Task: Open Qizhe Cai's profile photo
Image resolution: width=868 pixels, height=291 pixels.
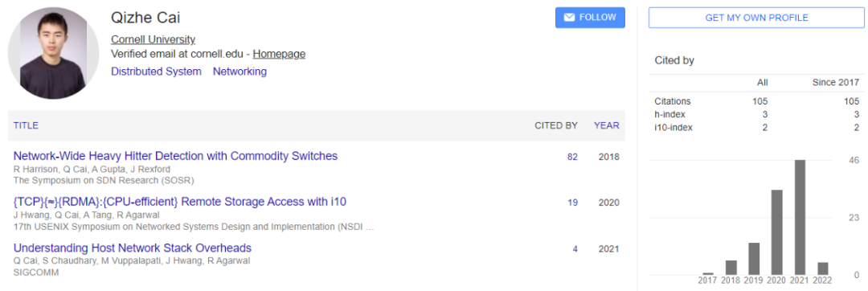Action: click(x=53, y=54)
